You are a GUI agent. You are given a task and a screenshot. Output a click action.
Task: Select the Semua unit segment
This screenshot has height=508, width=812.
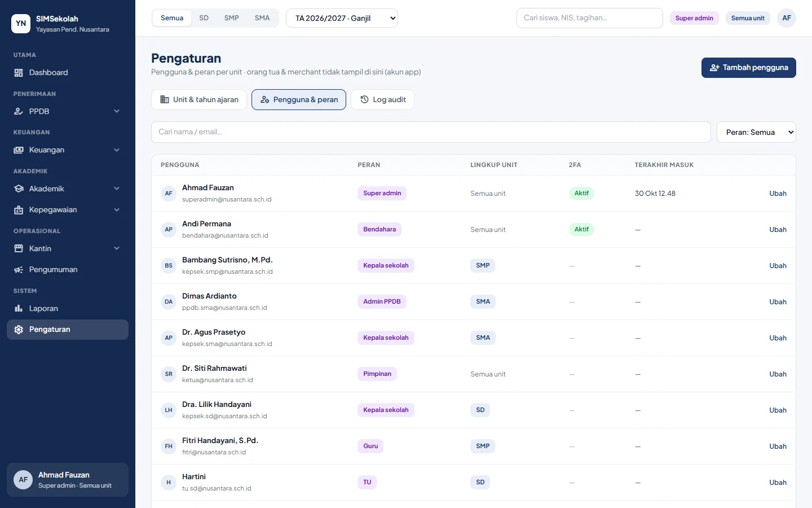(172, 18)
